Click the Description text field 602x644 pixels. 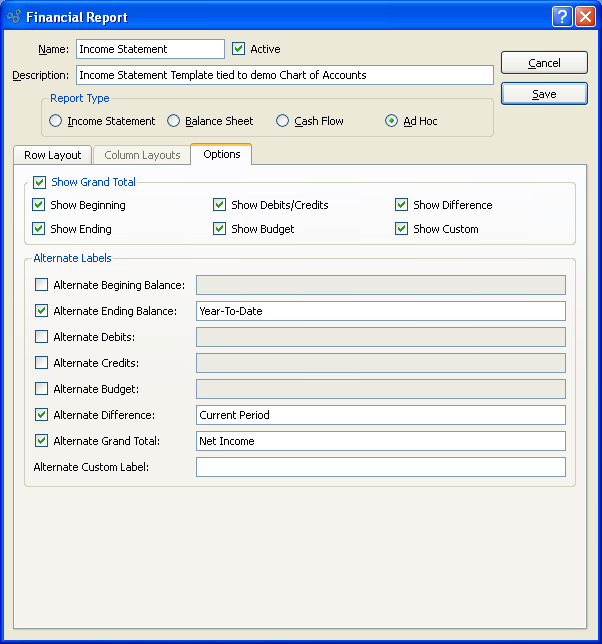284,75
